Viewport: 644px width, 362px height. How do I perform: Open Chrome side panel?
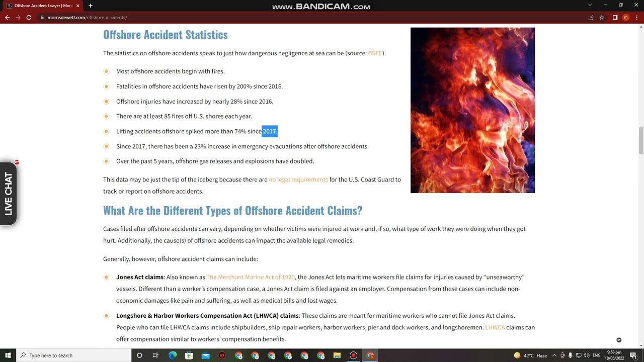click(x=615, y=18)
